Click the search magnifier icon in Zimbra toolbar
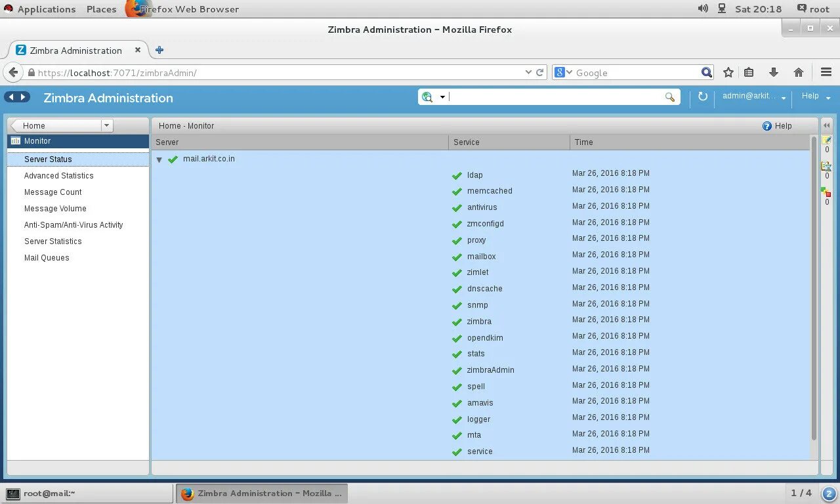The height and width of the screenshot is (504, 840). [x=670, y=96]
